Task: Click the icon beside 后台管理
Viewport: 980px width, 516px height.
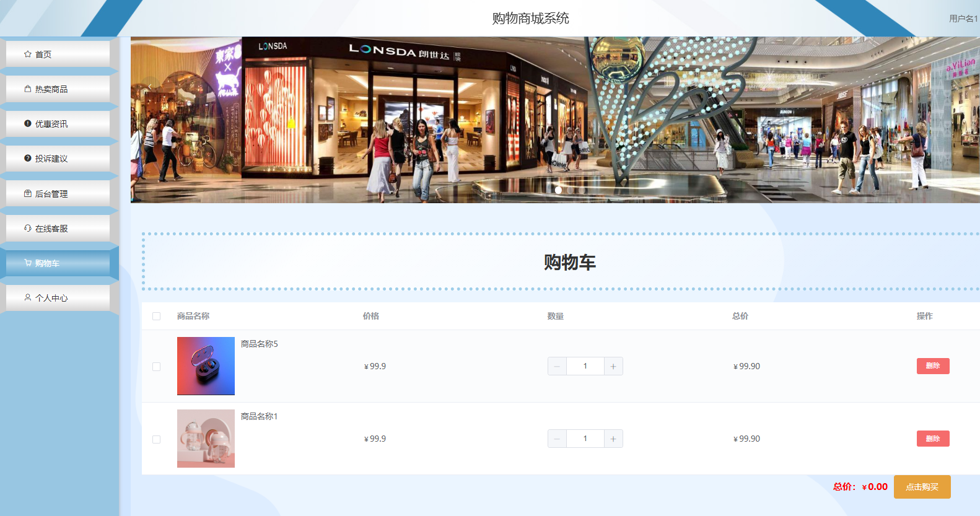Action: click(x=28, y=193)
